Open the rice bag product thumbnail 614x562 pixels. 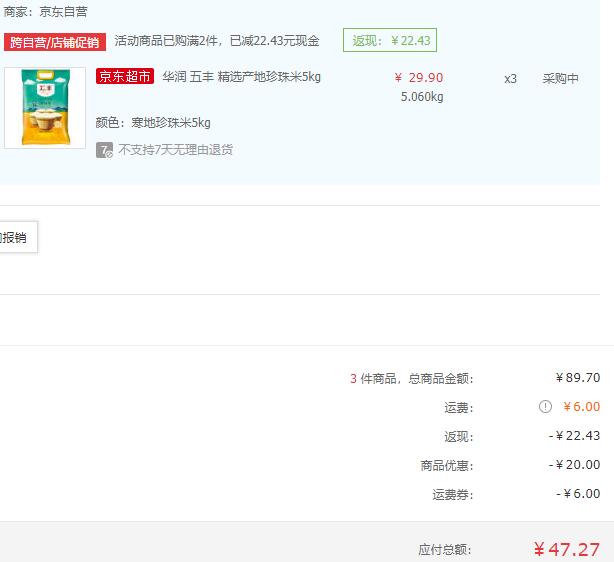tap(45, 108)
